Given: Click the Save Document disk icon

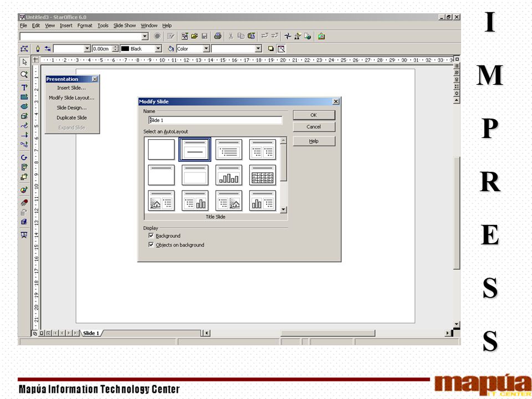Looking at the screenshot, I should click(x=204, y=36).
